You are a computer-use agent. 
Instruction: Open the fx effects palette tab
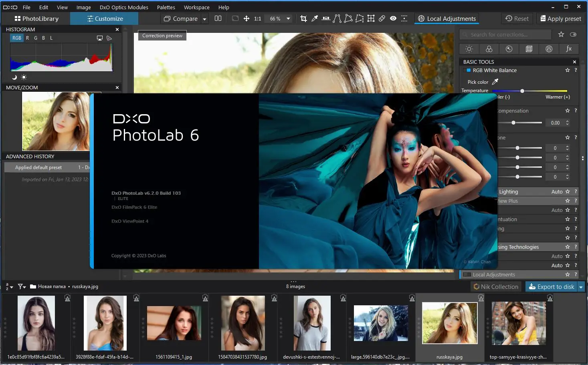[569, 49]
